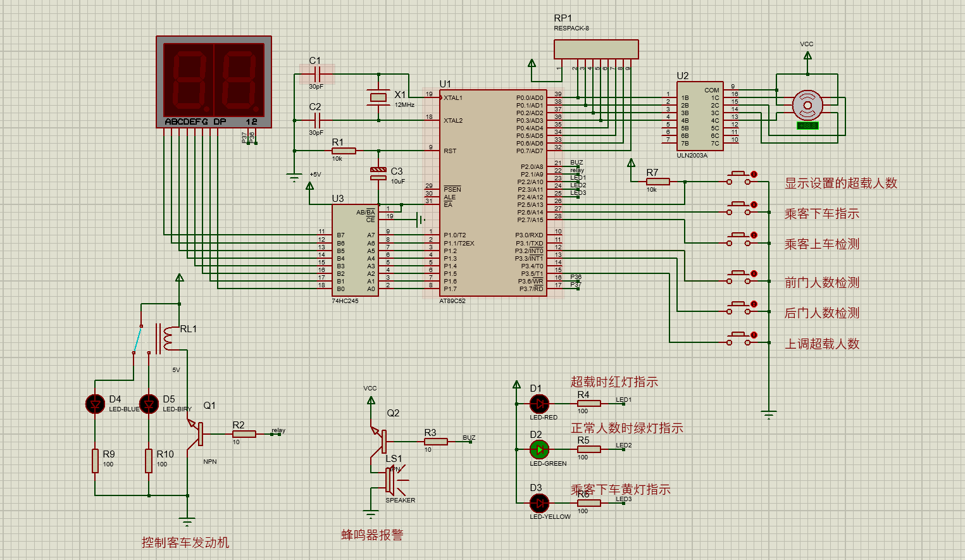Click the ground symbol under switch bus
Viewport: 965px width, 560px height.
pos(769,416)
